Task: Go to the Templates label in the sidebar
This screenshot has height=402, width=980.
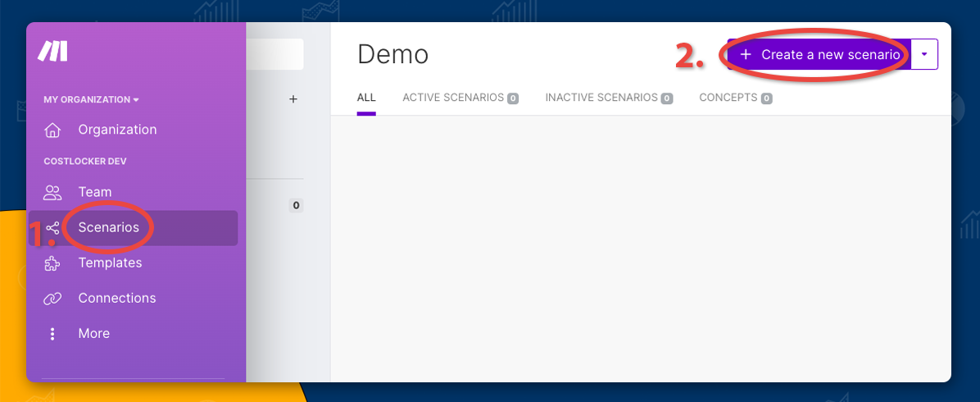Action: tap(110, 263)
